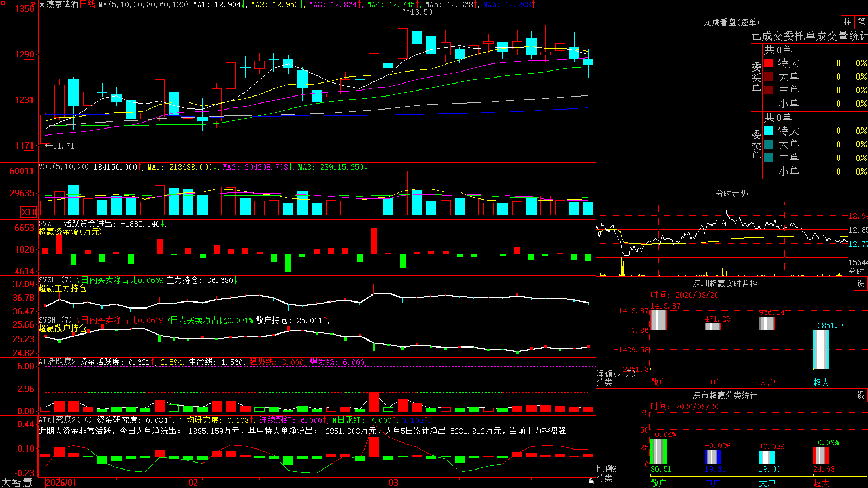
Task: Click 已成交委托单成交量统计 header
Action: 809,36
